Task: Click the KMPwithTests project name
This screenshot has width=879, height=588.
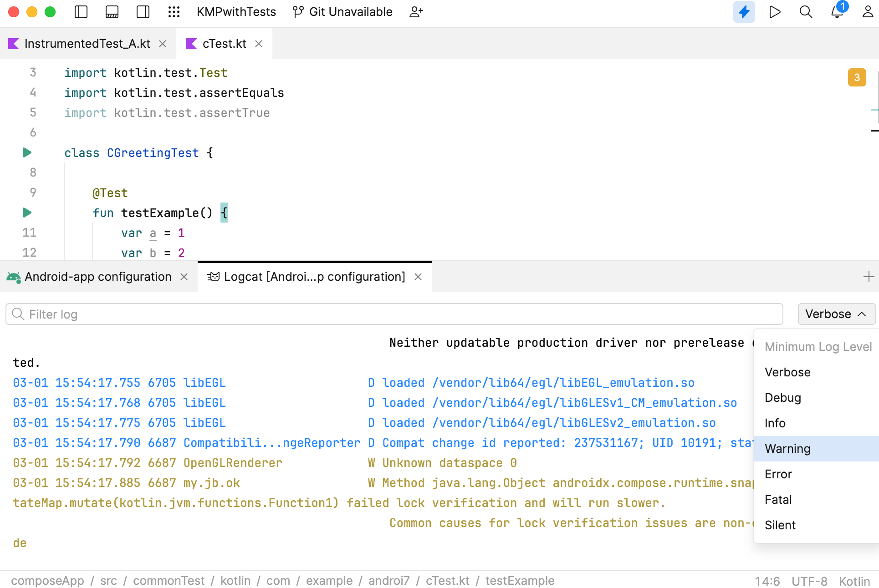Action: [x=236, y=12]
